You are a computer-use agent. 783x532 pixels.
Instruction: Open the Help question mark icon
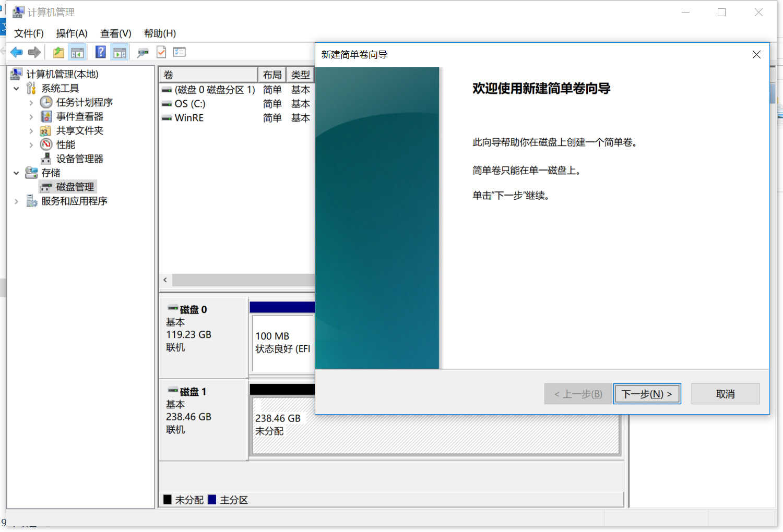[101, 52]
